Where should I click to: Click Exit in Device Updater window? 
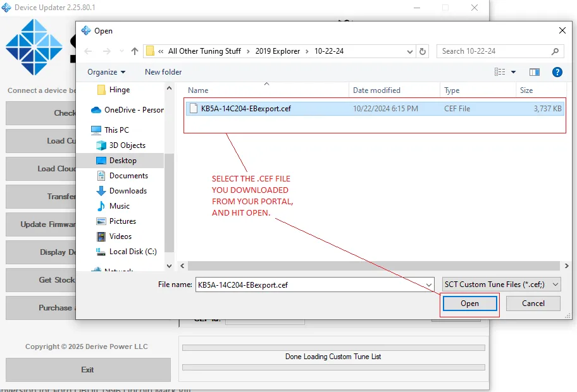click(x=88, y=370)
